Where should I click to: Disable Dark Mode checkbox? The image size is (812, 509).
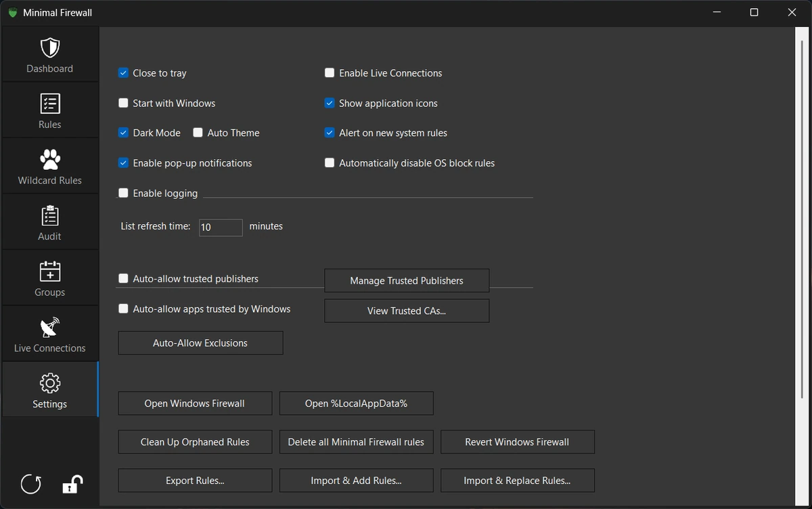pyautogui.click(x=123, y=133)
